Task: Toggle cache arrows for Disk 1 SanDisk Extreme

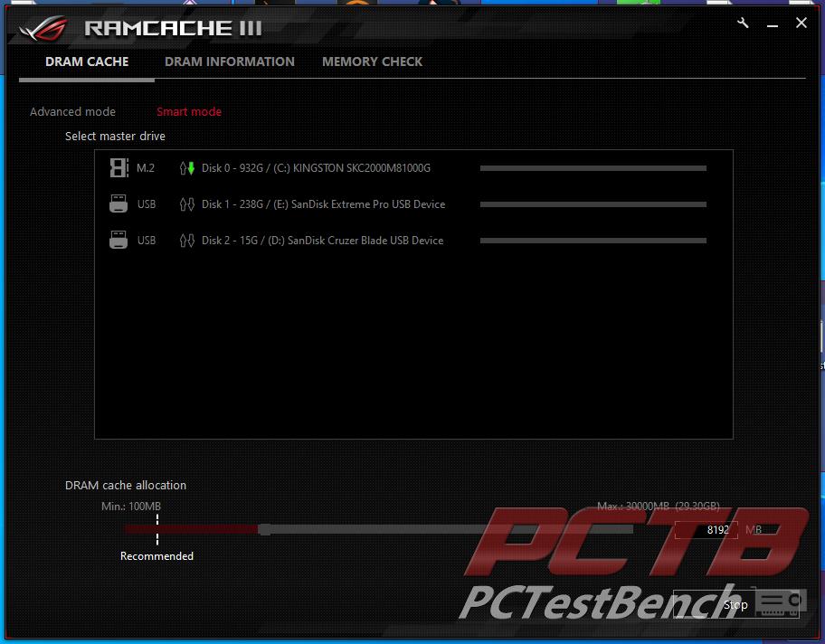Action: coord(186,204)
